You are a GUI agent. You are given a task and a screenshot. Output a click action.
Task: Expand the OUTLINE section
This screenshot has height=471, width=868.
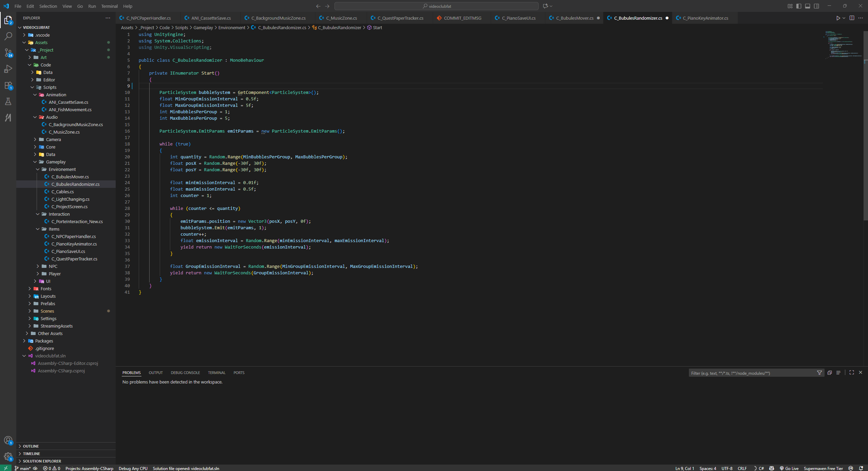(31, 446)
